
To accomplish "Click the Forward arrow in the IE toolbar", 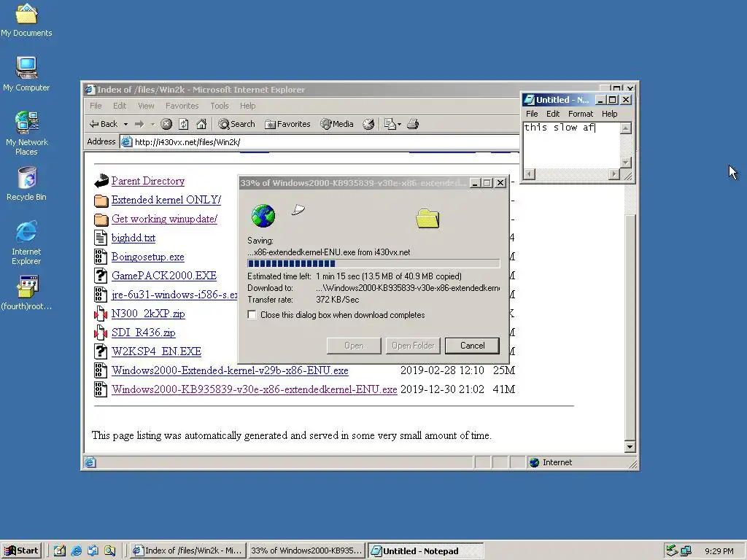I will pyautogui.click(x=139, y=124).
